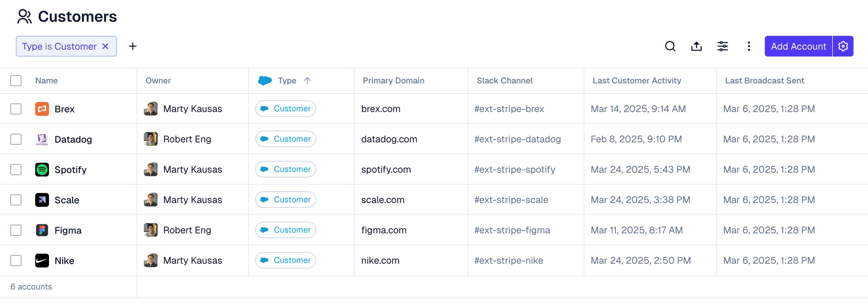Screen dimensions: 868x304
Task: Click the 6 accounts footer count
Action: click(31, 287)
